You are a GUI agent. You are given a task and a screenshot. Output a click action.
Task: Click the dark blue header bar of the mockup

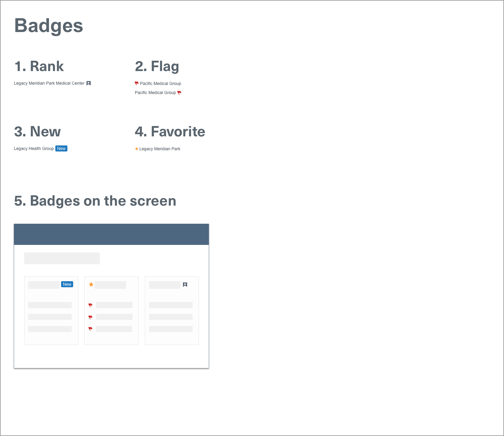pos(111,234)
